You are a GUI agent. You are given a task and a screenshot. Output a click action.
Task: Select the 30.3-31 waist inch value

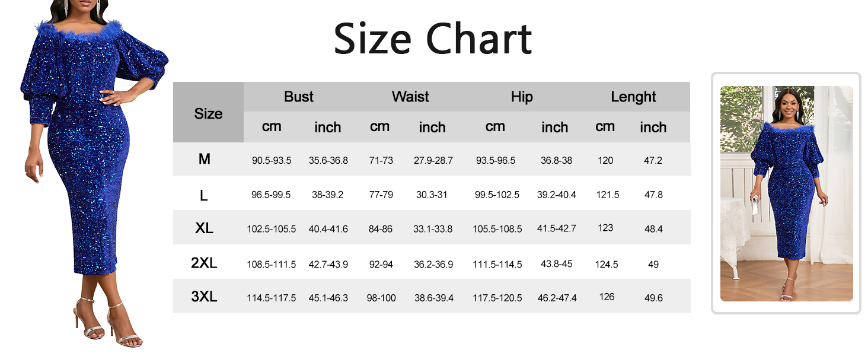(432, 195)
